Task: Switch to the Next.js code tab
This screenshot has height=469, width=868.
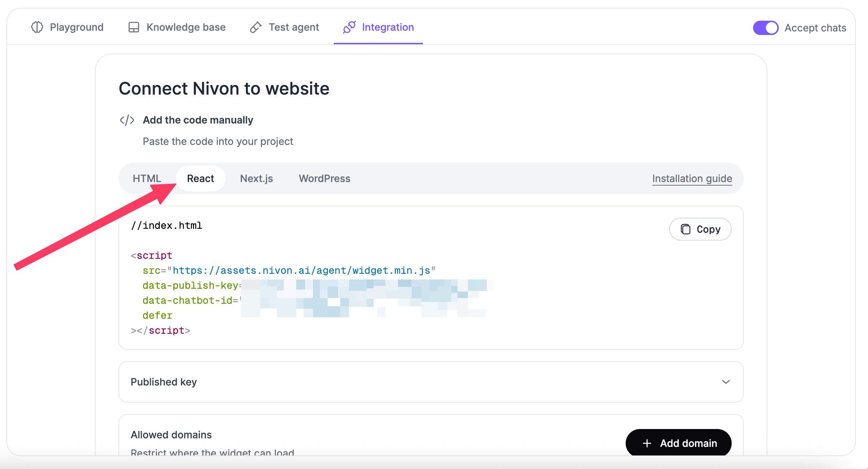Action: pos(257,178)
